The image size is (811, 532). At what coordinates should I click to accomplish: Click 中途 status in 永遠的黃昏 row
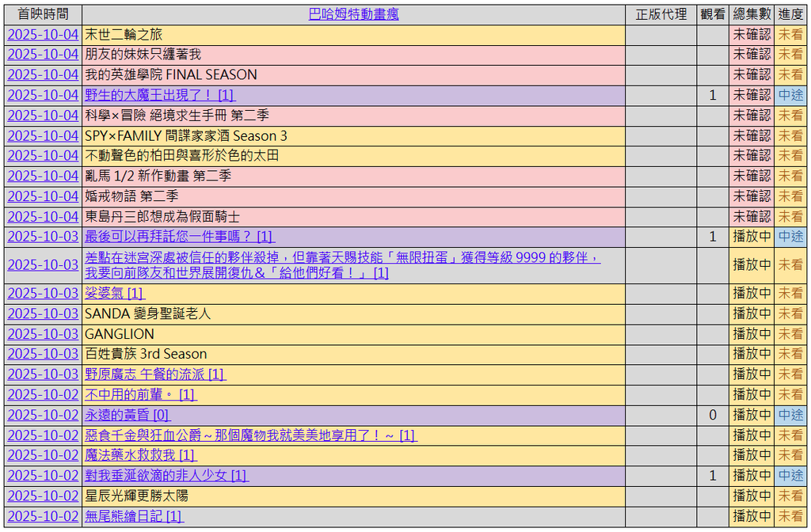790,415
